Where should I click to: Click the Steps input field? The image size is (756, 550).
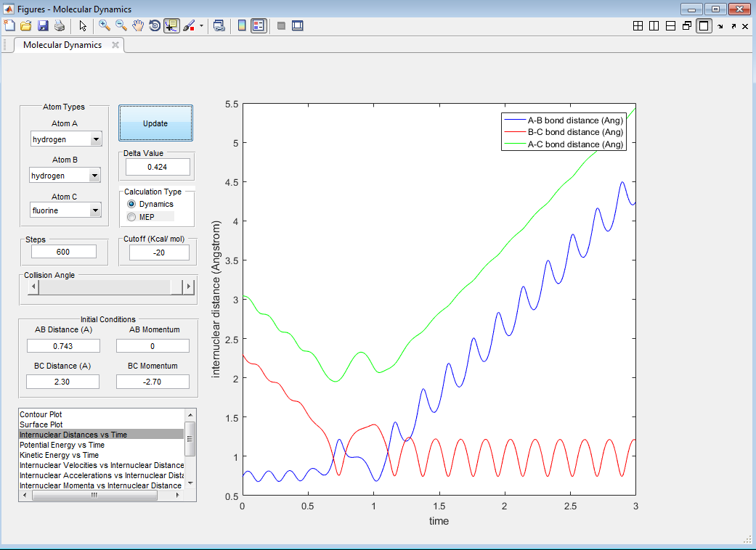click(x=64, y=252)
